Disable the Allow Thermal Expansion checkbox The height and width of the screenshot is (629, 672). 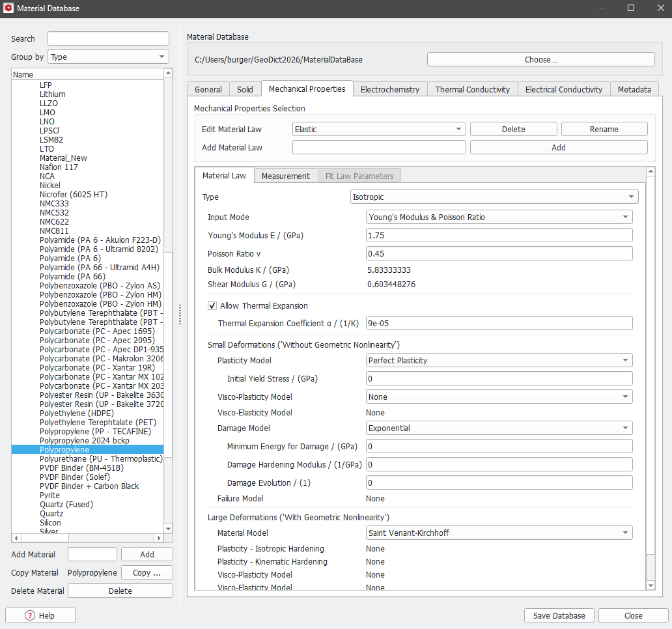click(x=212, y=305)
